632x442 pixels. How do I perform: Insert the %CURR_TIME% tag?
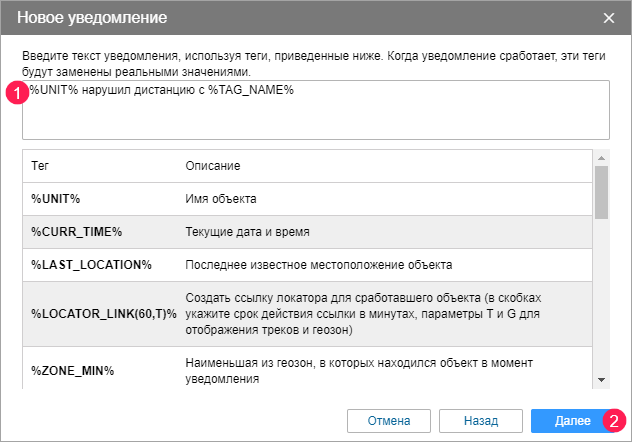(76, 232)
